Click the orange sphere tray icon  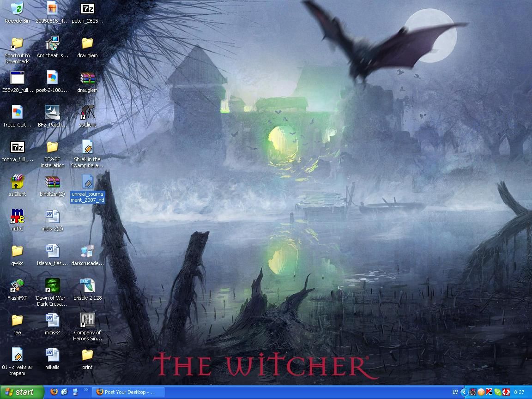pyautogui.click(x=481, y=392)
